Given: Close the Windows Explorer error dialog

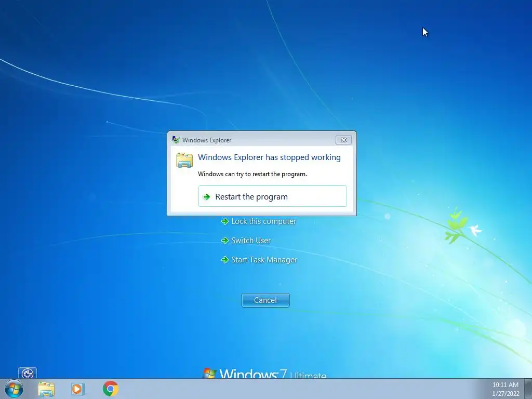Looking at the screenshot, I should coord(343,140).
